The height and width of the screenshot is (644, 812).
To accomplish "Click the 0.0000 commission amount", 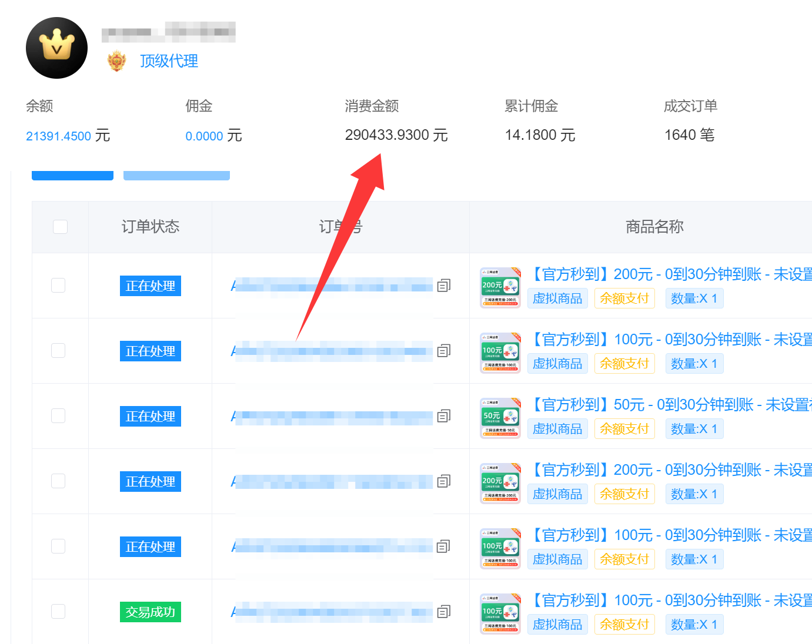I will tap(204, 136).
